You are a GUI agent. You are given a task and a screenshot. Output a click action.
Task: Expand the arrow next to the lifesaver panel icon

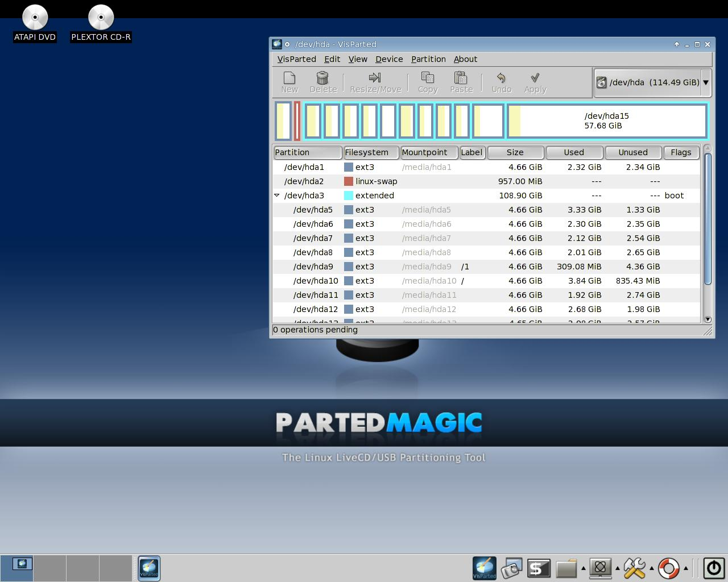click(x=686, y=568)
